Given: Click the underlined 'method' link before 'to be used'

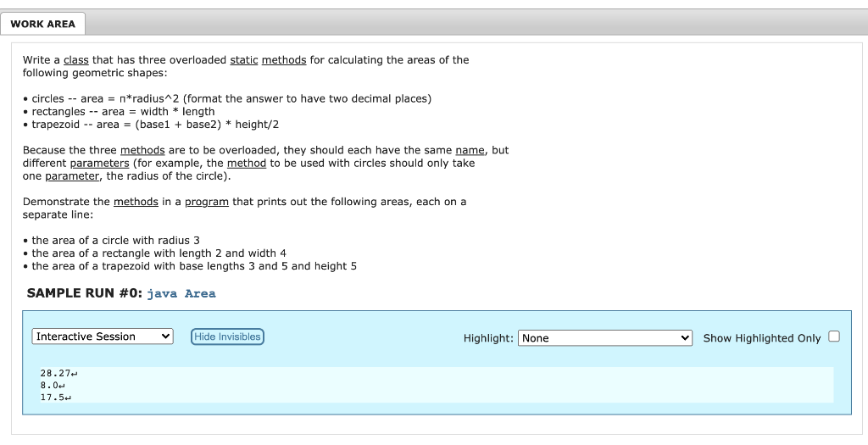Looking at the screenshot, I should (247, 164).
